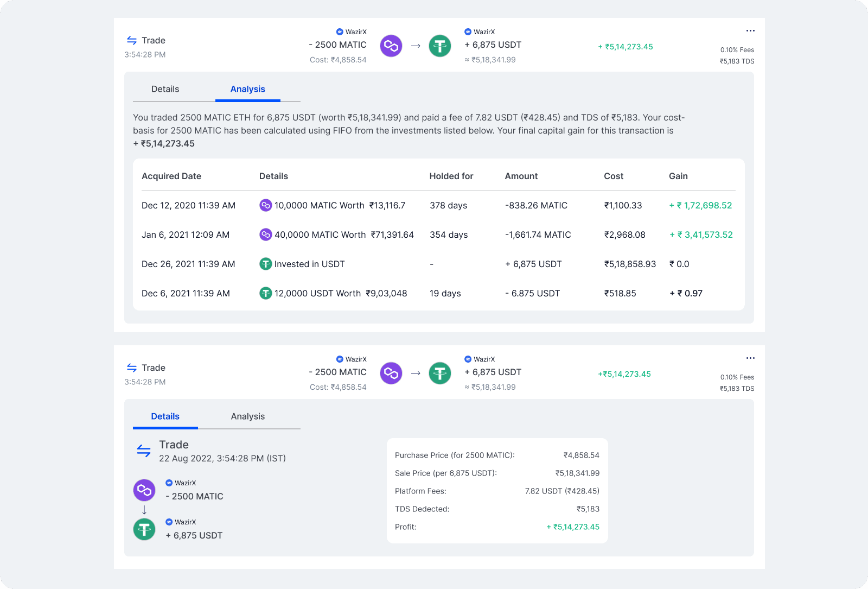The image size is (868, 589).
Task: Click the Dec 12, 2020 11:39 AM date cell
Action: click(188, 205)
